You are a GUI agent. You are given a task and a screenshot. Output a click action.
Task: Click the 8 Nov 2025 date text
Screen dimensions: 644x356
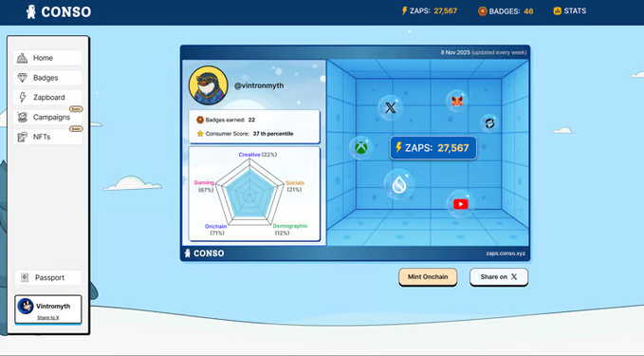[455, 52]
